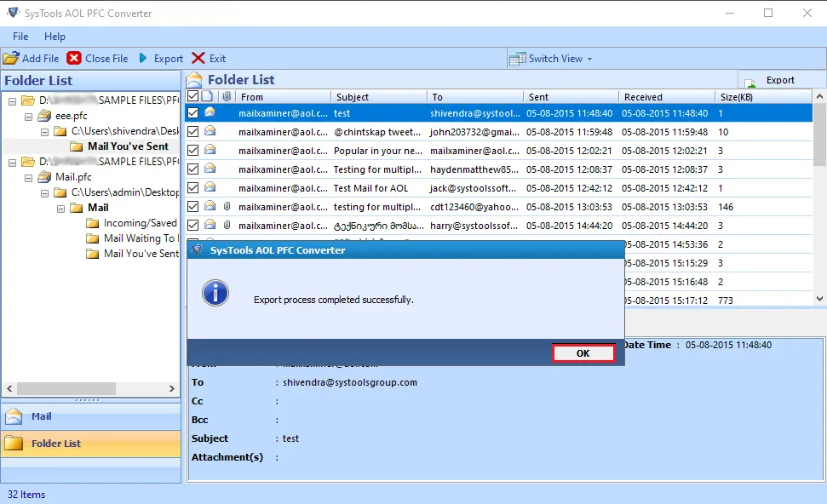Image resolution: width=827 pixels, height=504 pixels.
Task: Click the Switch View label
Action: coord(556,59)
